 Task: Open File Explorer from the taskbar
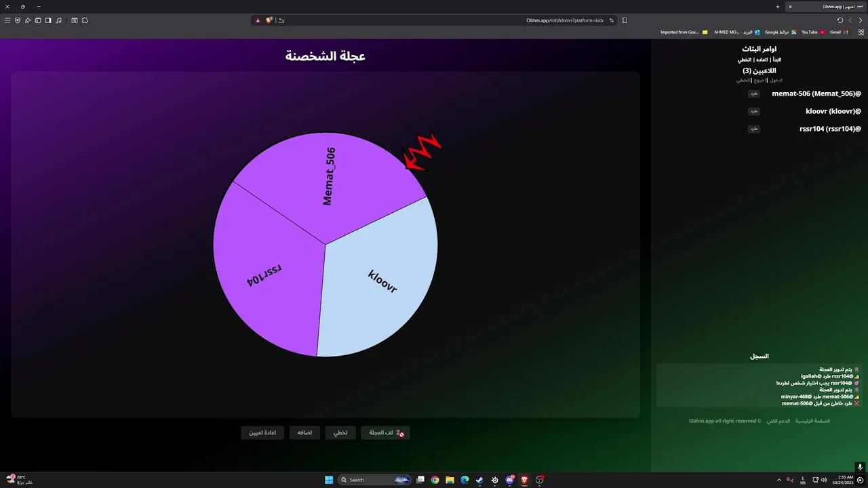(450, 480)
